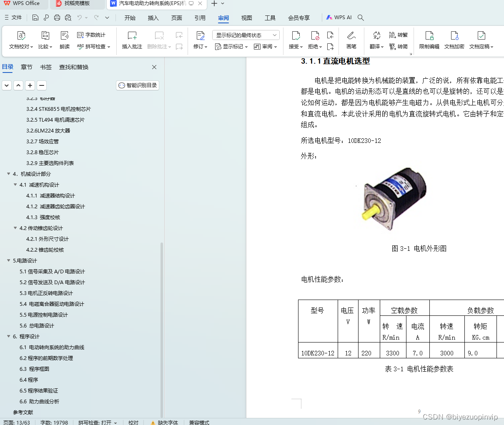504x425 pixels.
Task: Open 显示标记的最终状态 dropdown
Action: click(246, 35)
